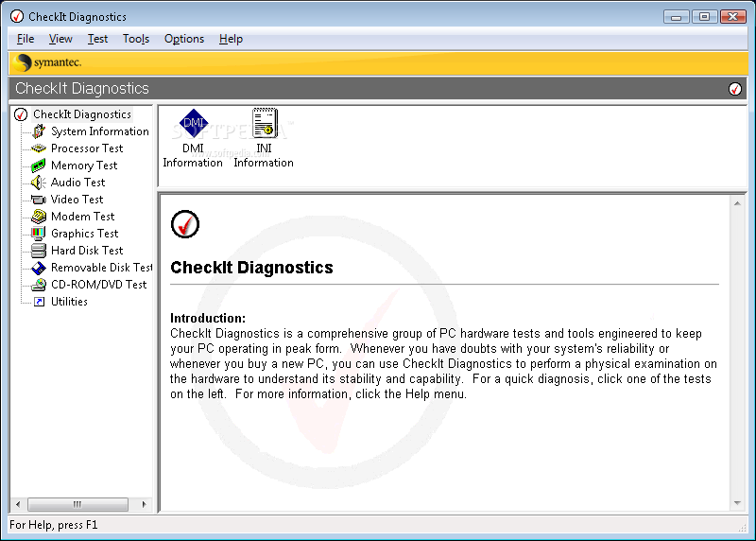Select Removable Disk Test in the tree
756x541 pixels.
click(101, 268)
